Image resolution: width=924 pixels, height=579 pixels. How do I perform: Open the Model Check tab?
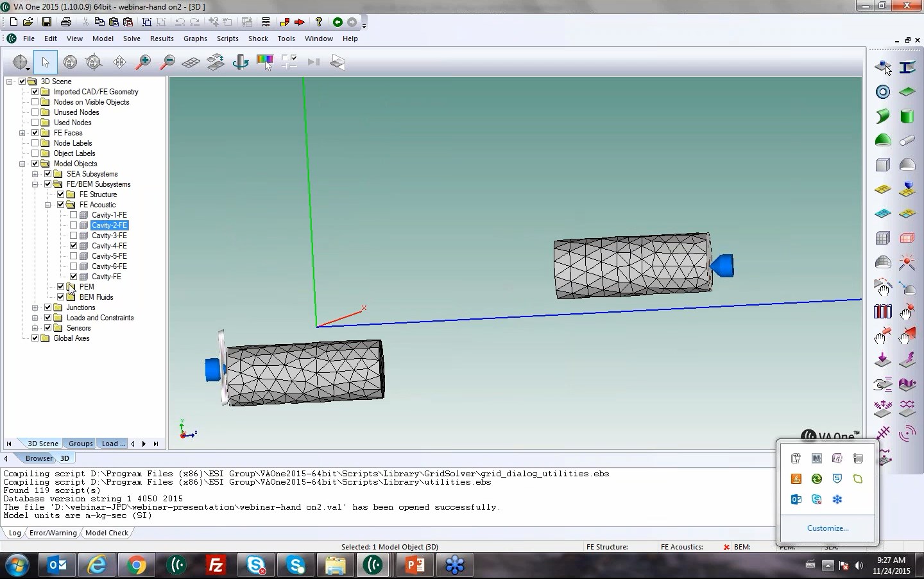pos(107,533)
